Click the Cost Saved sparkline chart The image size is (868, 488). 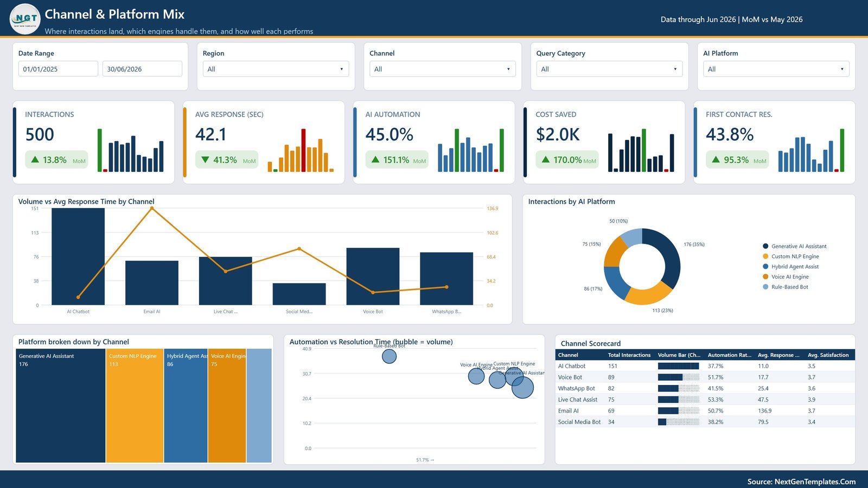(x=641, y=150)
